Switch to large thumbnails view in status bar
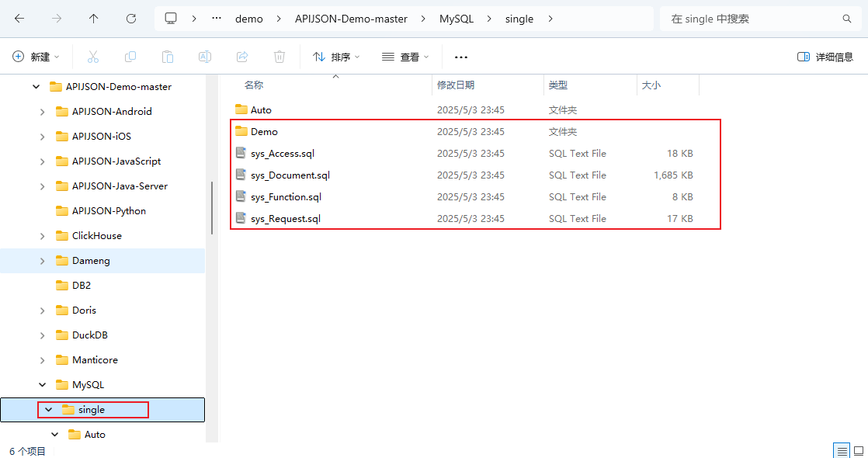The image size is (868, 458). 858,451
